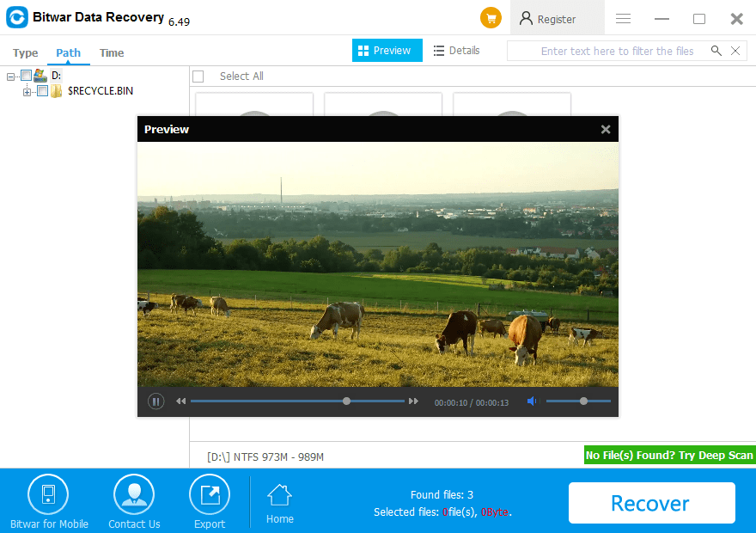Screen dimensions: 756x533
Task: Fast forward the video
Action: [413, 401]
